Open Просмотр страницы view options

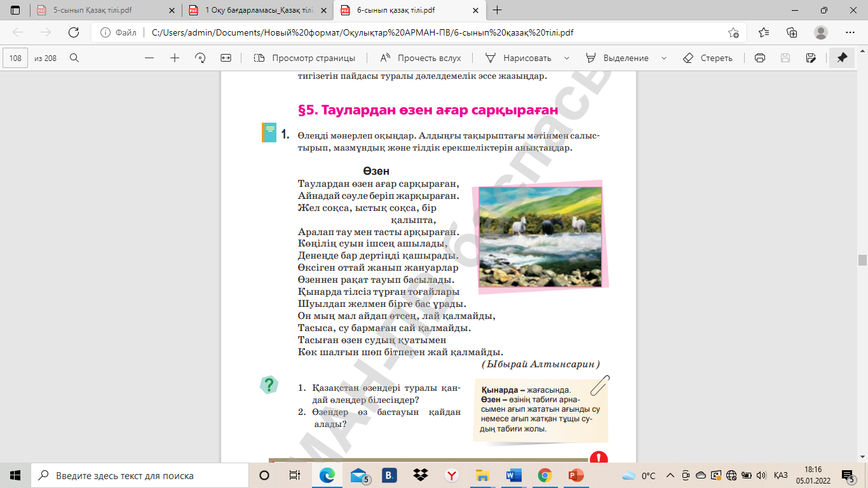click(304, 58)
